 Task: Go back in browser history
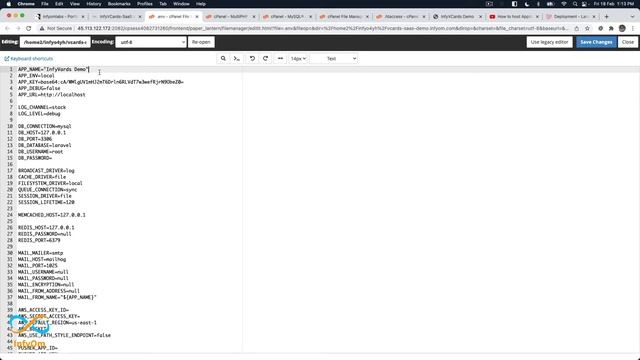click(7, 29)
